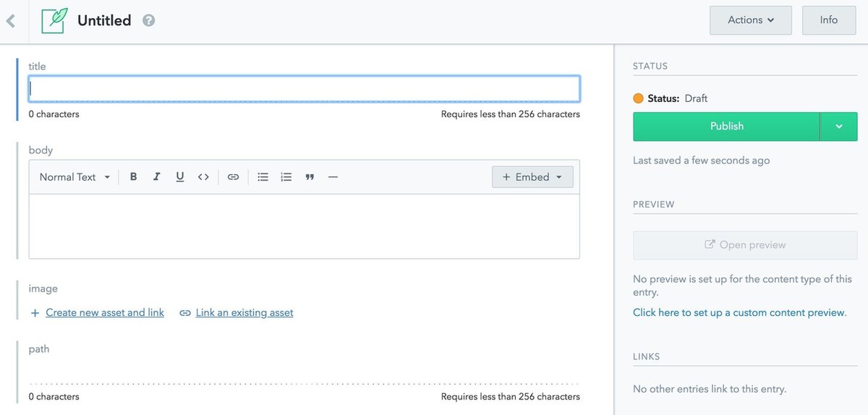Insert a bulleted list
Image resolution: width=868 pixels, height=415 pixels.
[x=263, y=177]
